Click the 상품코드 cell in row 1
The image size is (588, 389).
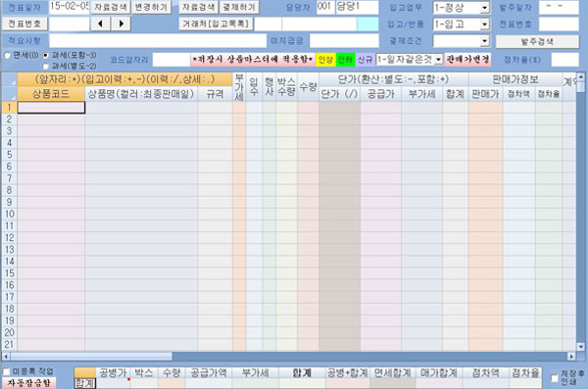[x=51, y=108]
